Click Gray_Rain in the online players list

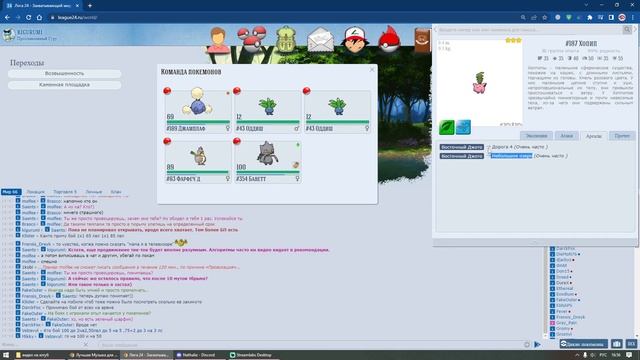click(566, 323)
